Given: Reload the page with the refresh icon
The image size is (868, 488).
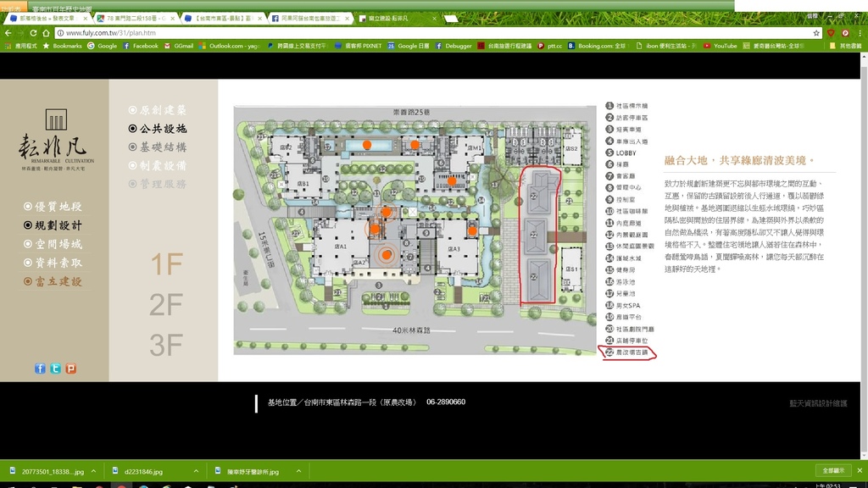Looking at the screenshot, I should (x=33, y=33).
